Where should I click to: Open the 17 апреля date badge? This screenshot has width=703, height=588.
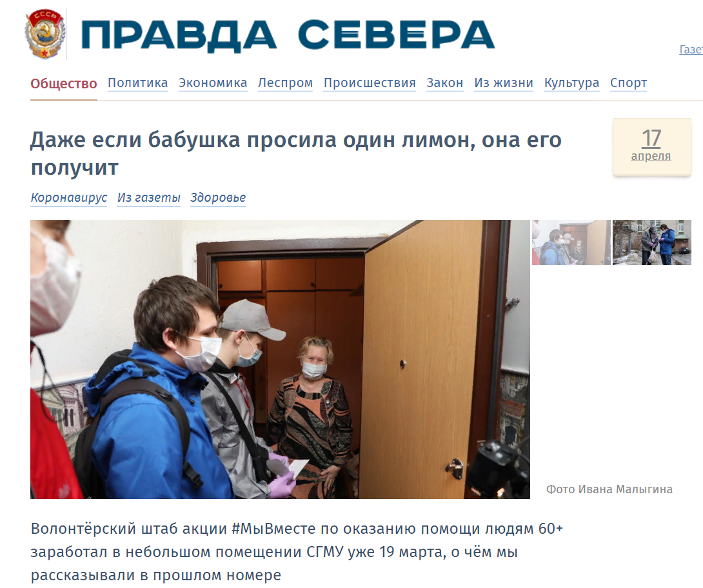651,146
